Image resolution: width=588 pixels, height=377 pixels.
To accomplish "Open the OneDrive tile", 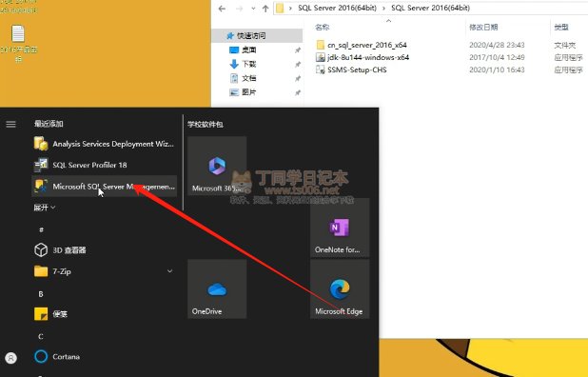I will coord(217,289).
